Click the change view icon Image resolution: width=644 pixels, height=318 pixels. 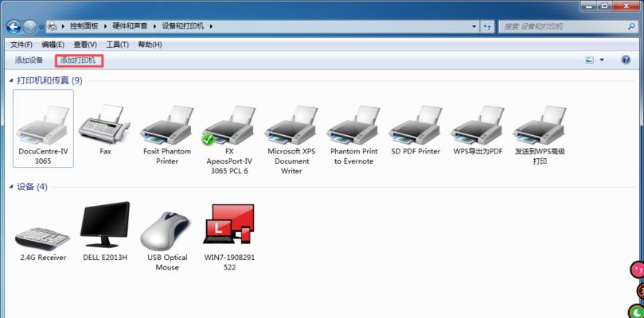click(x=589, y=60)
